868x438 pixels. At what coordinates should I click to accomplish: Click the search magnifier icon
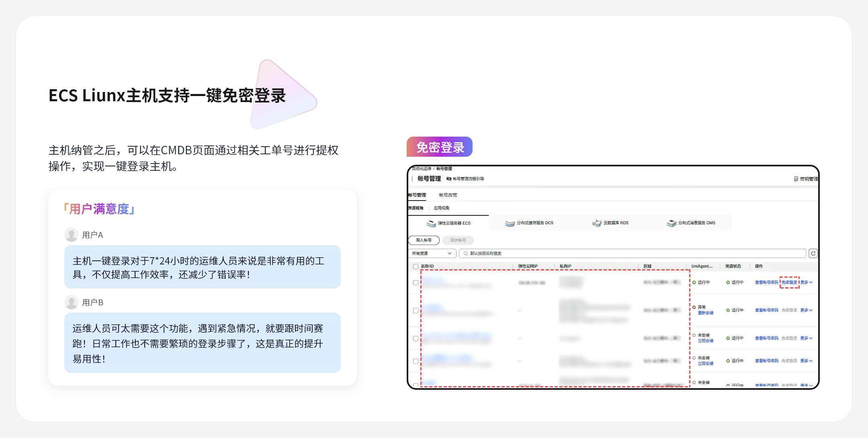point(466,254)
